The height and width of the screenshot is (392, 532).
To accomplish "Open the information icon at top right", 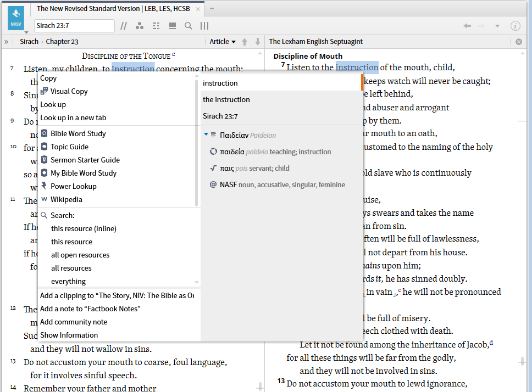I will (515, 25).
